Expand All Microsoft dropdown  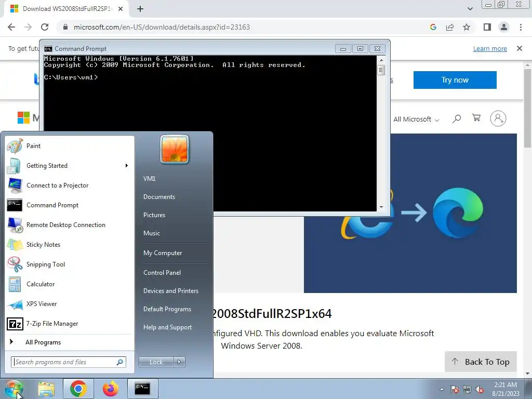(416, 119)
